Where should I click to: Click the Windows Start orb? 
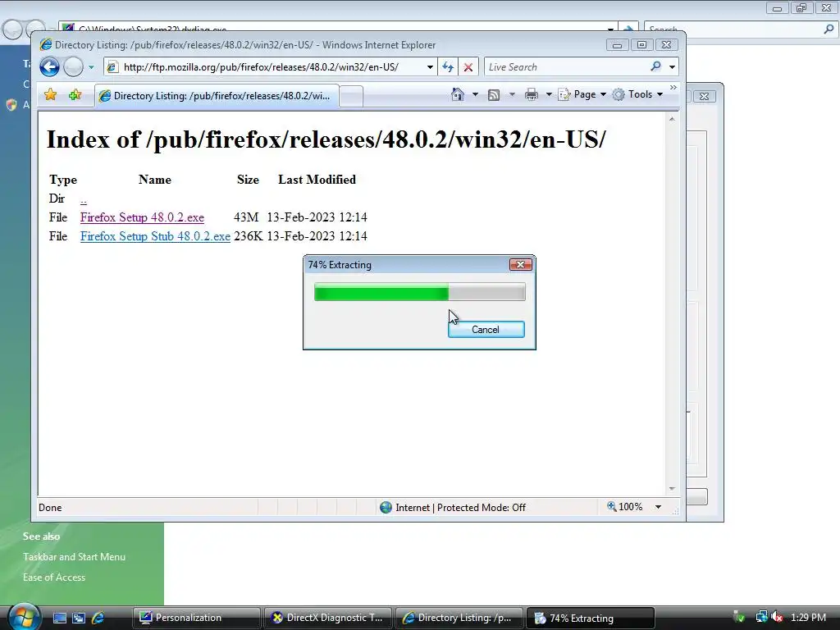(24, 617)
